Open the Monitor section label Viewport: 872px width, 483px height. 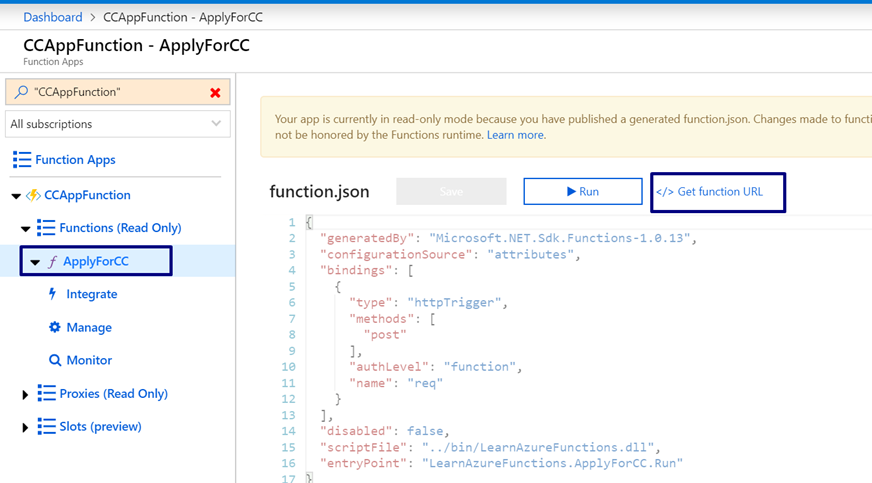89,360
